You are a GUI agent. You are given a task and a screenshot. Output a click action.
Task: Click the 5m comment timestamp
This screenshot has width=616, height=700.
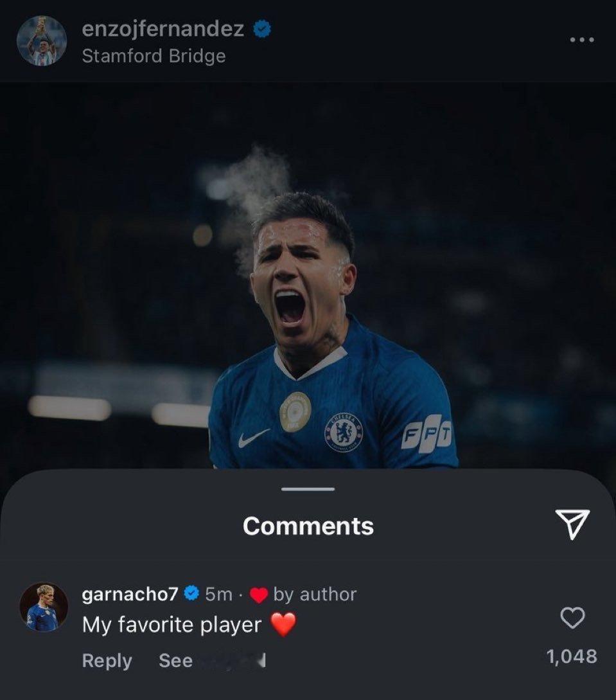point(218,595)
